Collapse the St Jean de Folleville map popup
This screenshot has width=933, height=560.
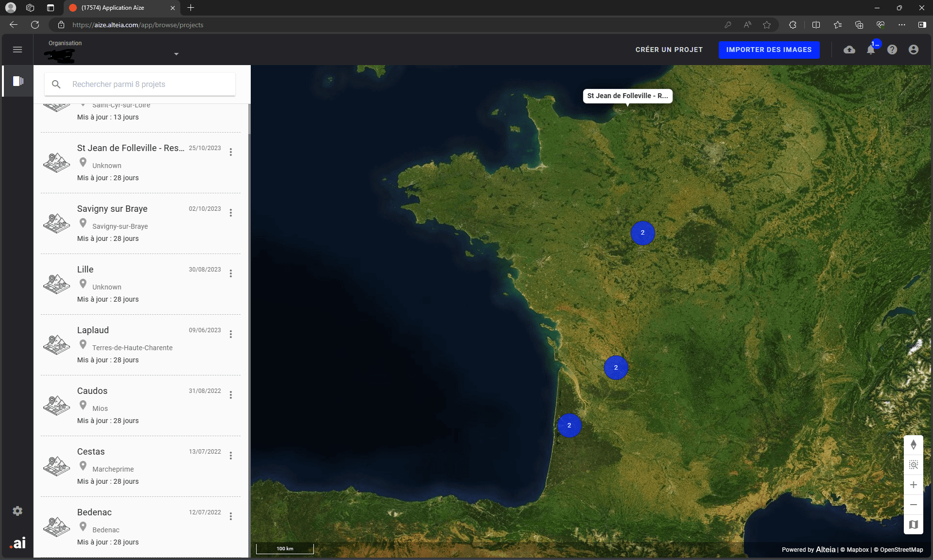coord(627,96)
